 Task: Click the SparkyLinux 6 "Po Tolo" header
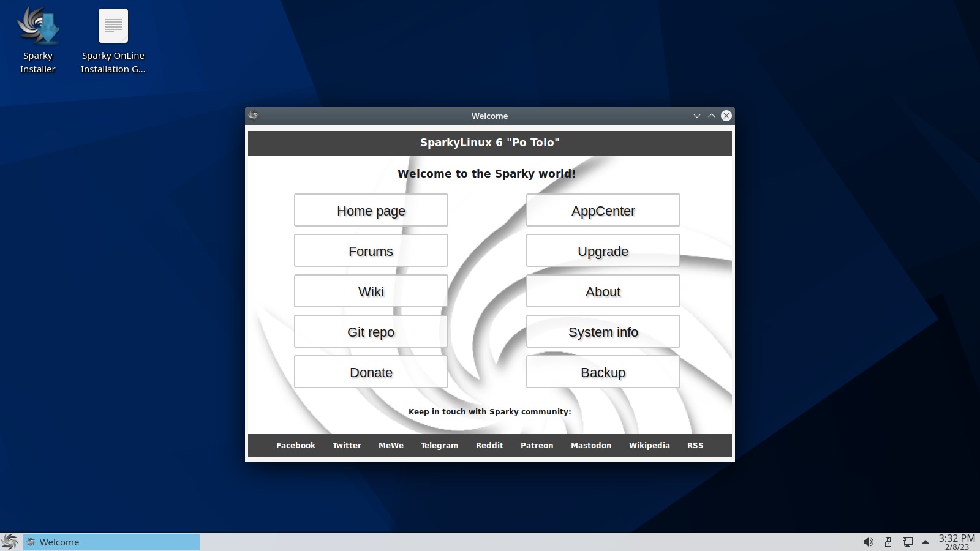click(x=490, y=143)
